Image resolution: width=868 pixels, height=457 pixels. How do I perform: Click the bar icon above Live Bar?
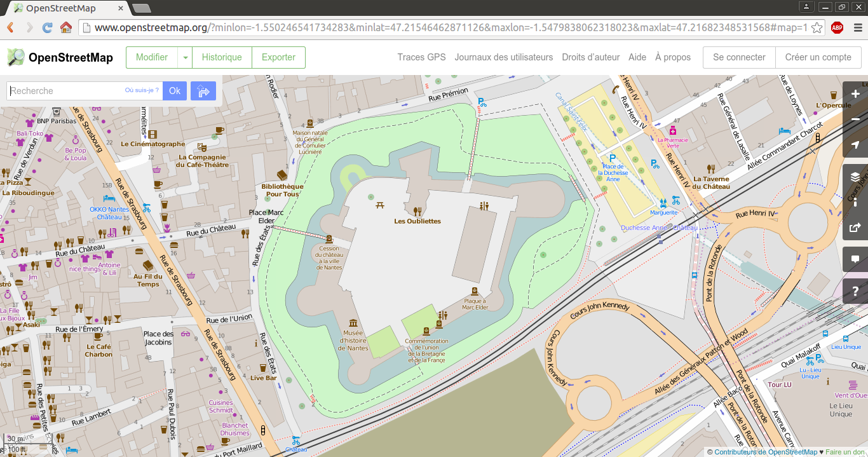(x=263, y=367)
